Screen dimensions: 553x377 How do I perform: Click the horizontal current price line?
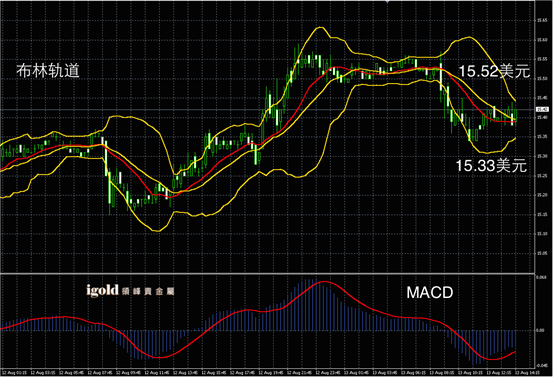[x=267, y=110]
